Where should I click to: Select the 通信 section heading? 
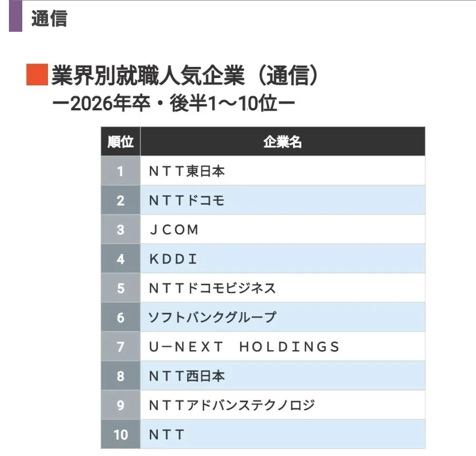[x=49, y=18]
